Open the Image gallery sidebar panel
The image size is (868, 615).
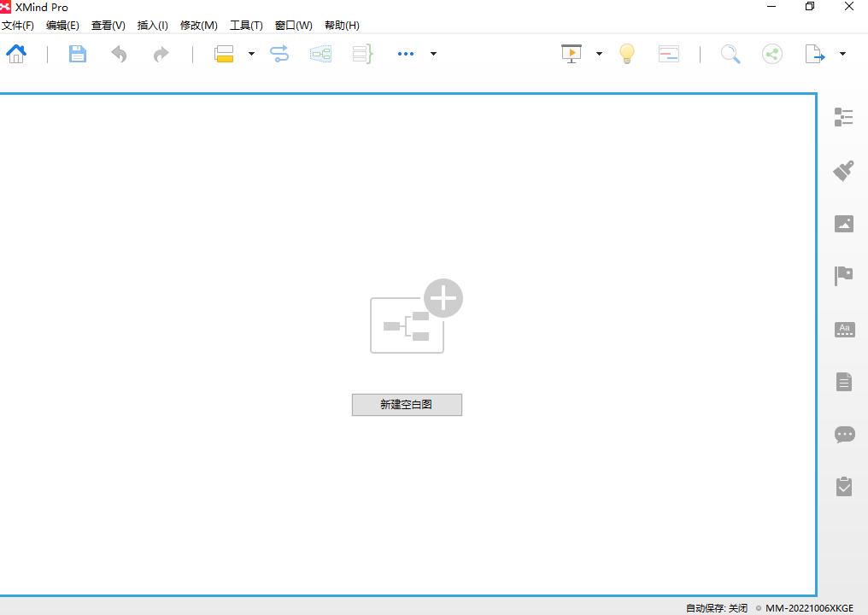(844, 223)
